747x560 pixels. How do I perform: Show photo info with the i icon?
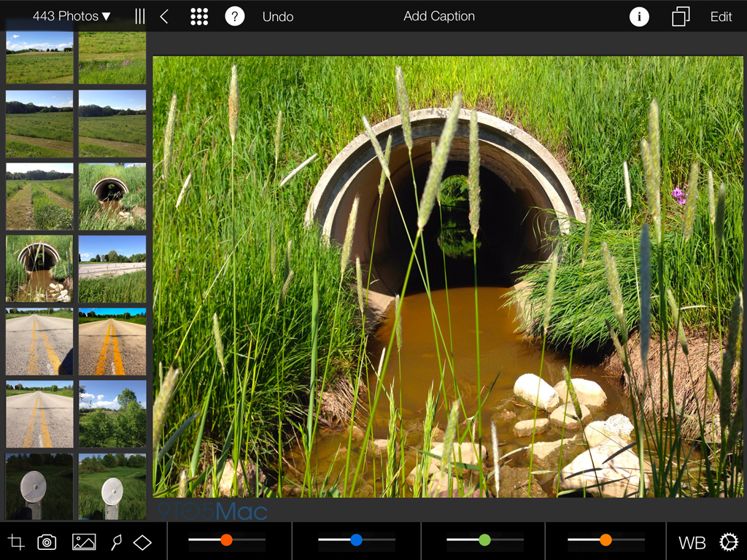point(639,17)
